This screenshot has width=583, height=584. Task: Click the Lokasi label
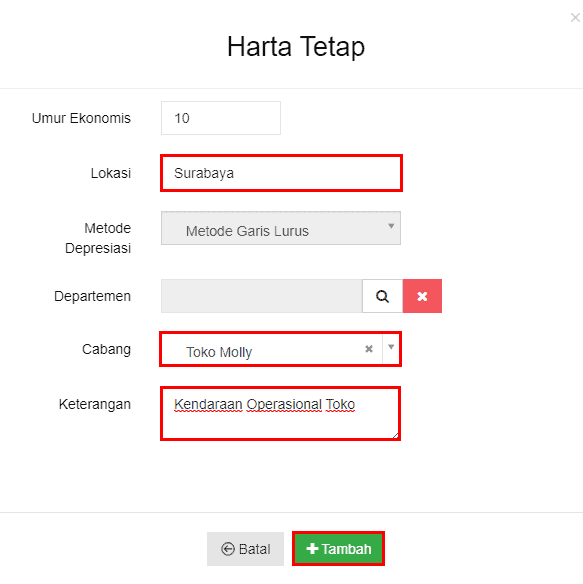(x=111, y=173)
